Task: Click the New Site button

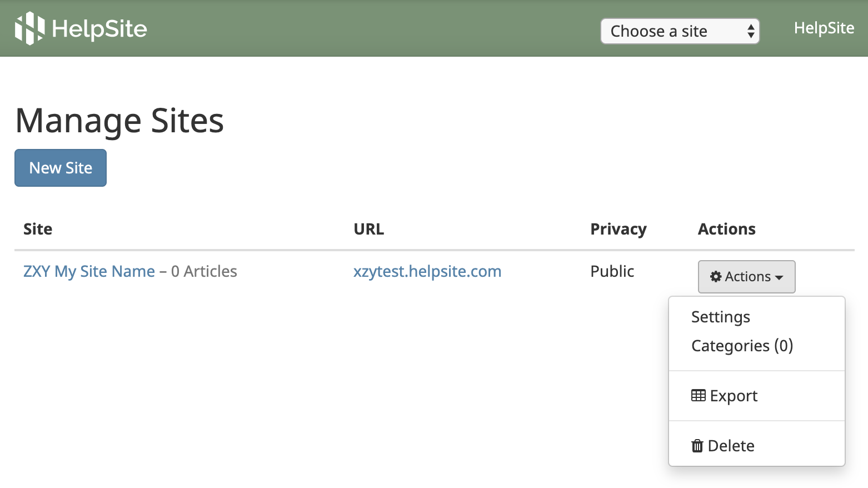Action: click(x=61, y=168)
